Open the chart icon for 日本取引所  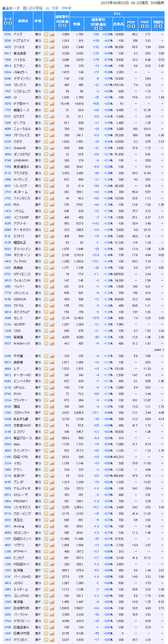coord(52,608)
